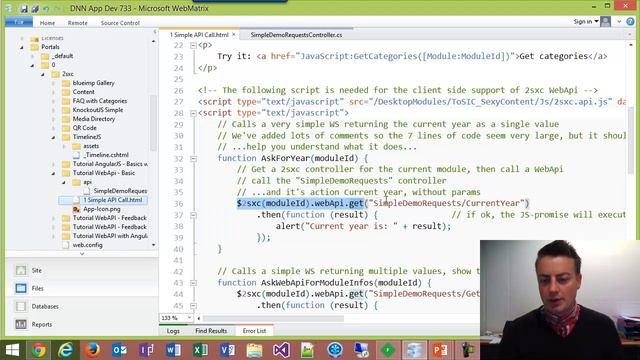
Task: Collapse the file tree pane chevron
Action: click(x=155, y=31)
